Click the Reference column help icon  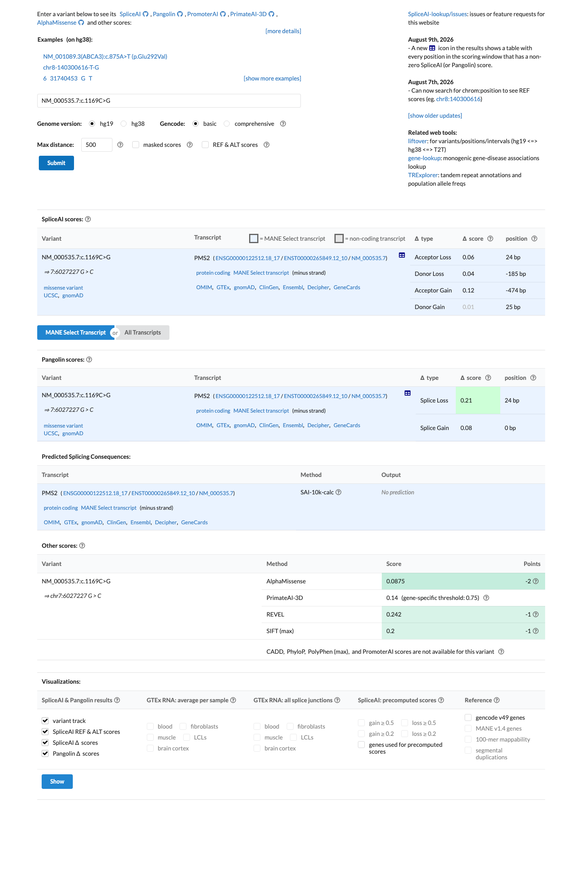pyautogui.click(x=497, y=700)
